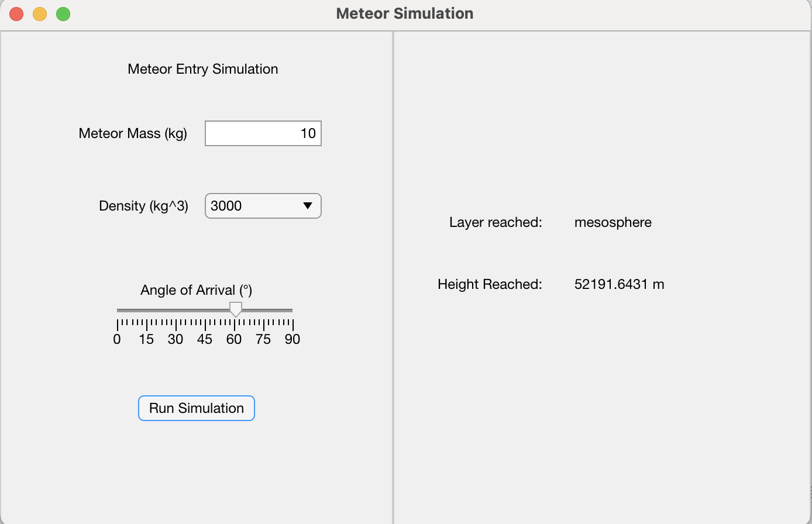Open the Density dropdown showing 3000
The image size is (812, 524).
(x=263, y=206)
